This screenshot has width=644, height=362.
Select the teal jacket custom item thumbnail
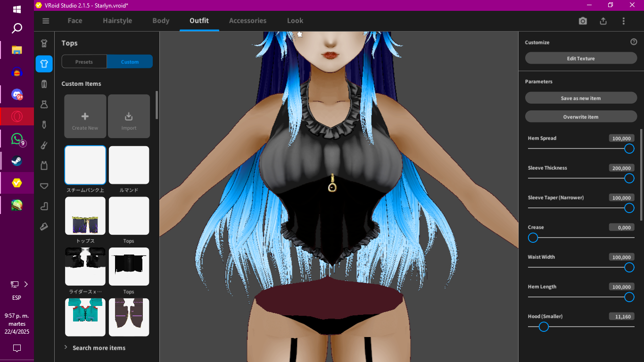[x=85, y=317]
